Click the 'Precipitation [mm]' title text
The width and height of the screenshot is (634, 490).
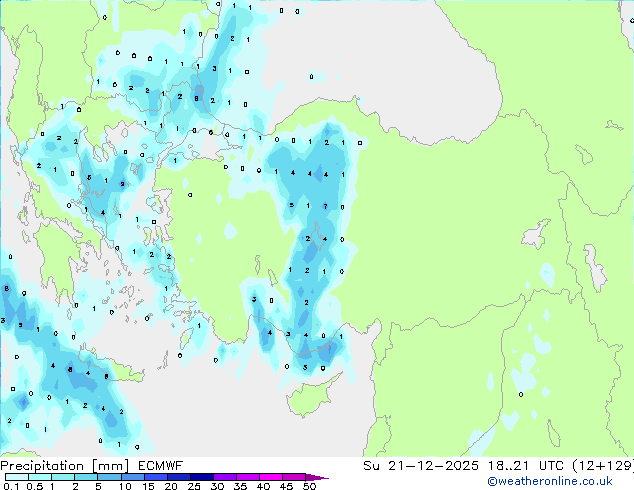(65, 466)
